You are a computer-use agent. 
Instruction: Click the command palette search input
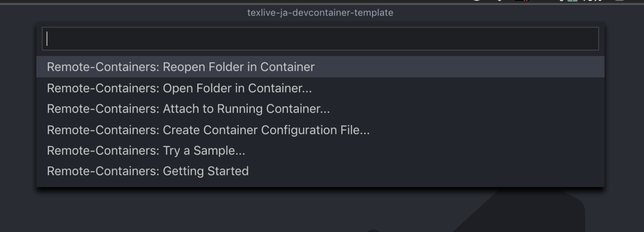pos(320,39)
